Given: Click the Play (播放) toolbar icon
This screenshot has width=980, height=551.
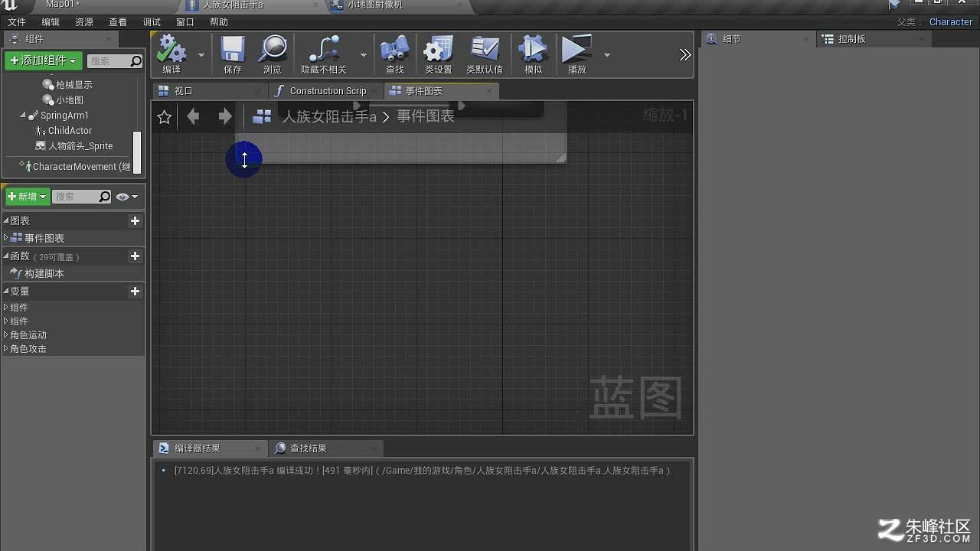Looking at the screenshot, I should pos(577,50).
